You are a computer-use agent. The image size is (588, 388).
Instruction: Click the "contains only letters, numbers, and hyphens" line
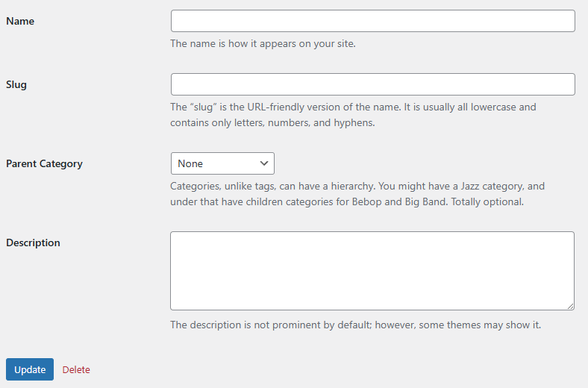pos(272,122)
